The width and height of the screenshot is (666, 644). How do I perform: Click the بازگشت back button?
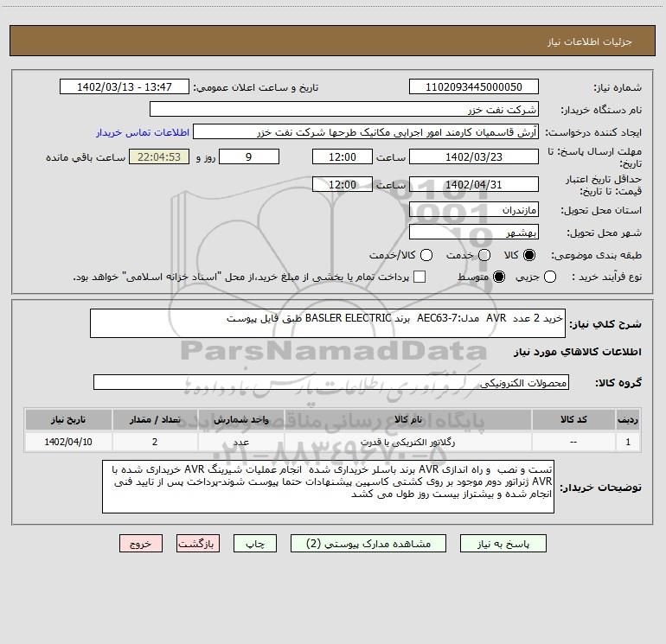[x=198, y=544]
